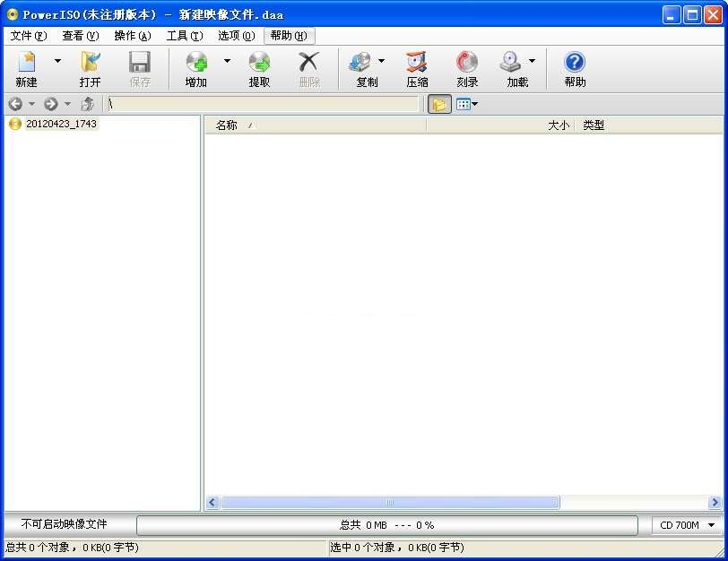Open the 操作(A) menu

[x=133, y=36]
